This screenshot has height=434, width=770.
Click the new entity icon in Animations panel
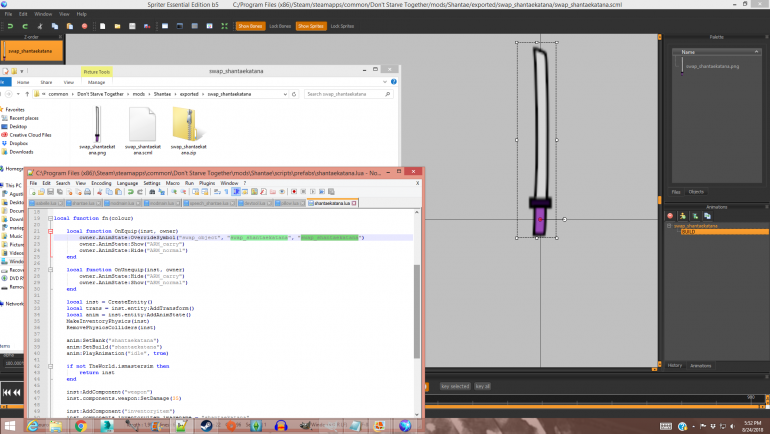(x=695, y=216)
